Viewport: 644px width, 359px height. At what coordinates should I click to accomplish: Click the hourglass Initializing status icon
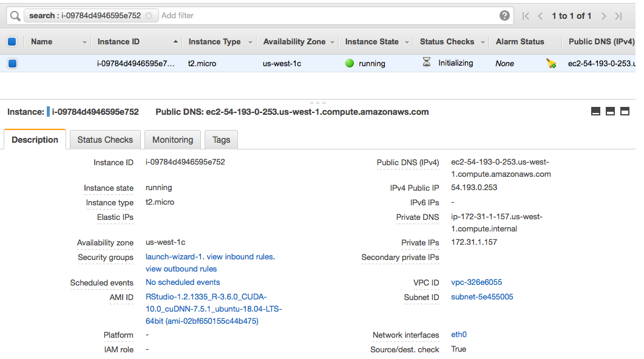(x=427, y=62)
